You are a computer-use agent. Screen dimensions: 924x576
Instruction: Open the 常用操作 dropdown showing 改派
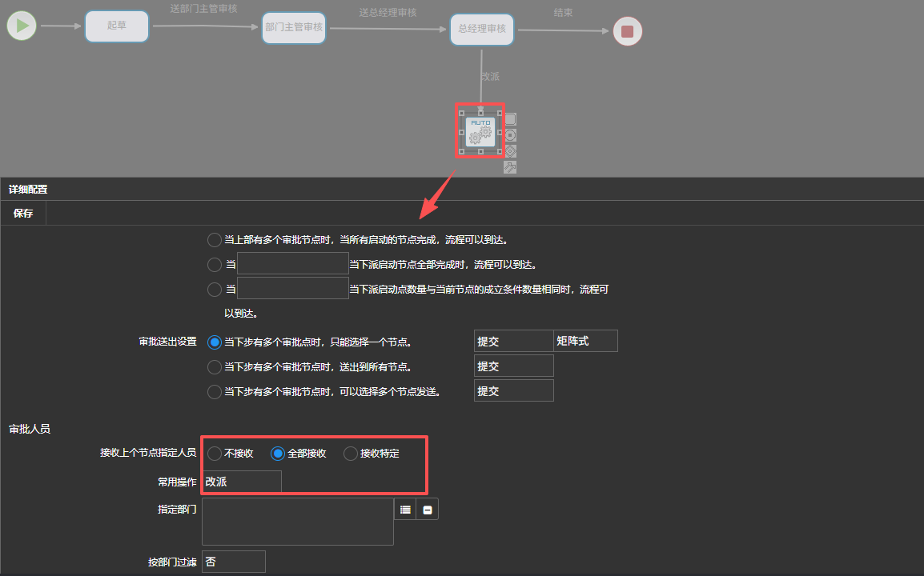pos(242,482)
